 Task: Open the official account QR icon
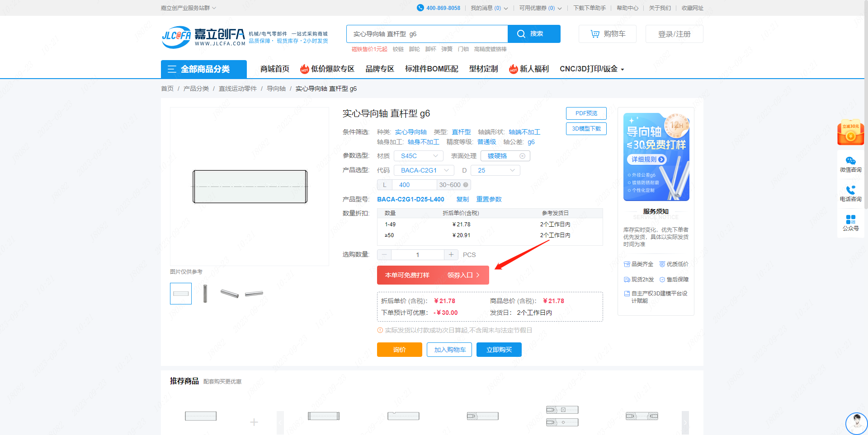click(x=850, y=220)
